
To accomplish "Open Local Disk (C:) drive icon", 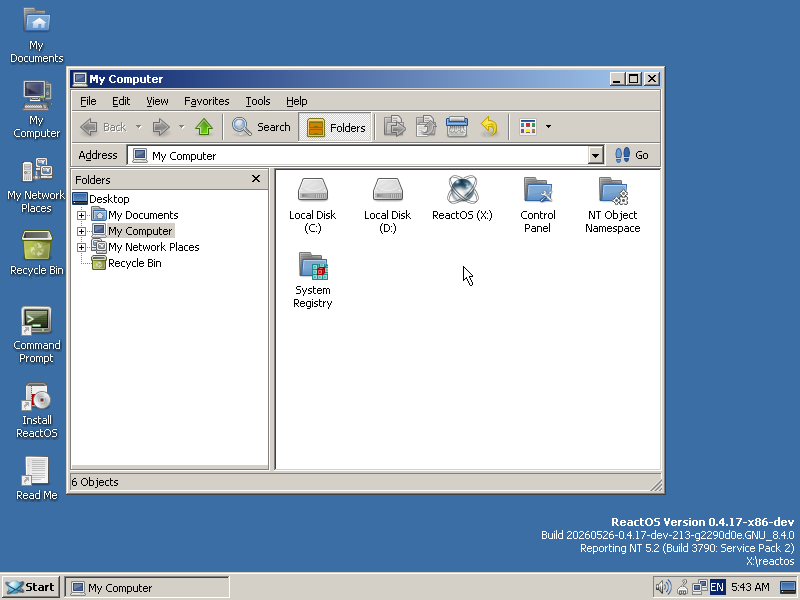I will click(312, 190).
